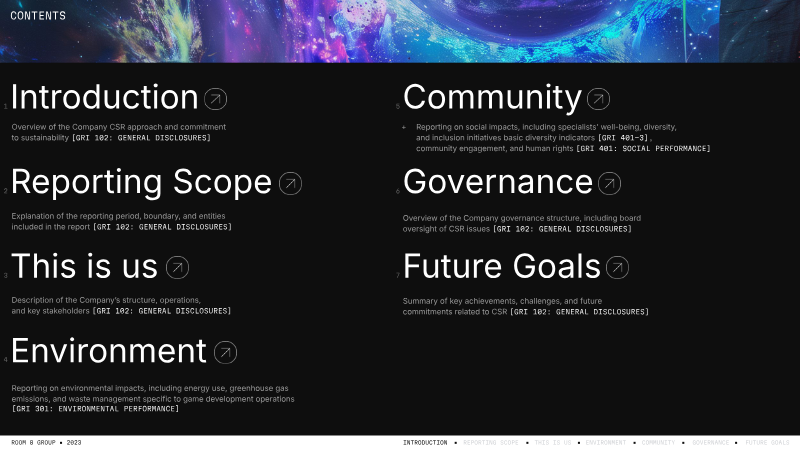The height and width of the screenshot is (450, 800).
Task: Click the Future Goals section heading
Action: tap(501, 267)
